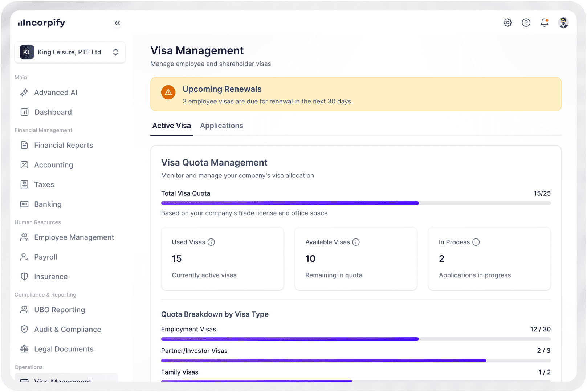Image resolution: width=587 pixels, height=392 pixels.
Task: Open the Legal Documents scales icon
Action: pos(24,349)
